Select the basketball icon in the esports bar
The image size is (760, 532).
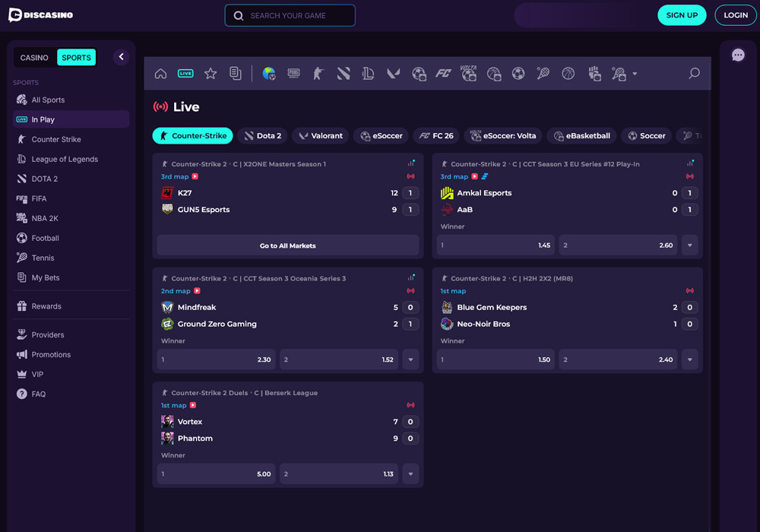coord(567,73)
